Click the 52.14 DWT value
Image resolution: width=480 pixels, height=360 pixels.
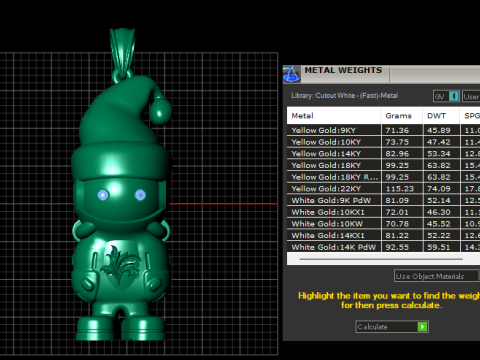pyautogui.click(x=439, y=200)
